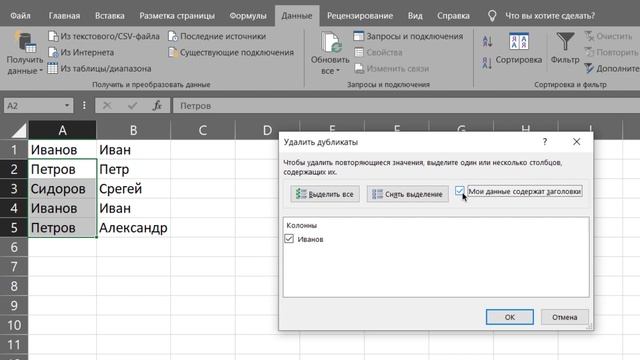This screenshot has height=360, width=640.
Task: Click the Повторить filter command
Action: pos(611,52)
